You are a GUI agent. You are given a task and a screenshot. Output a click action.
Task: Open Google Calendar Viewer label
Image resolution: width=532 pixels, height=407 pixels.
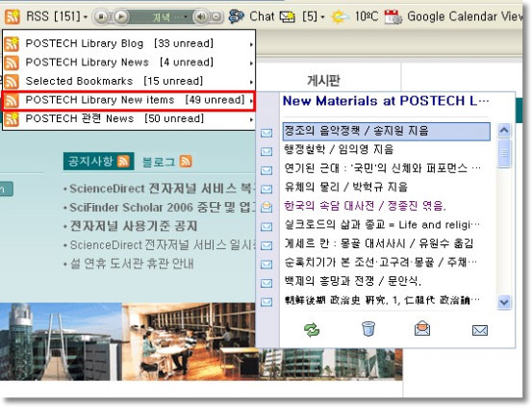click(465, 16)
